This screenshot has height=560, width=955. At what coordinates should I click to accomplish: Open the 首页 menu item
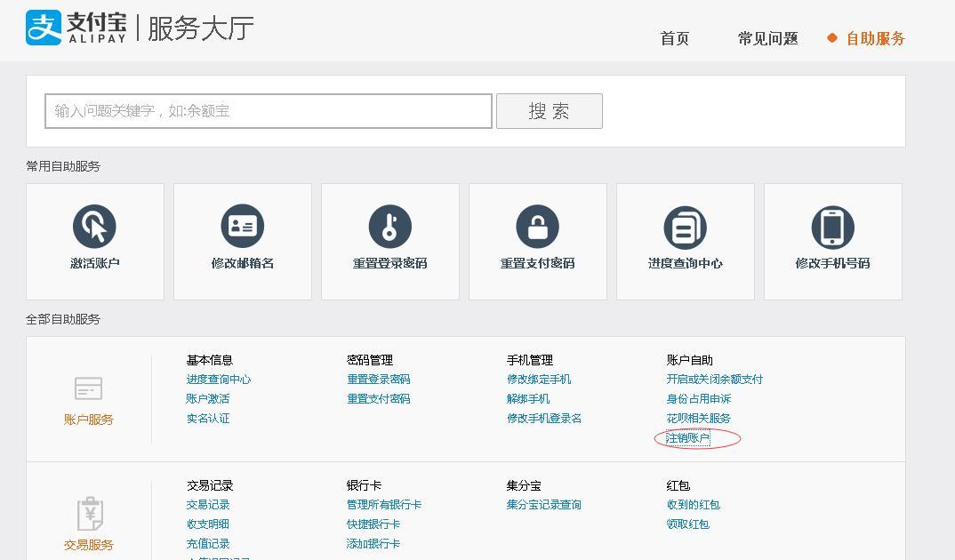[674, 39]
